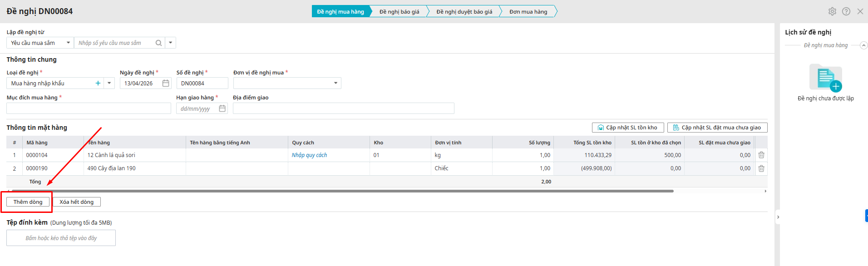
Task: Click the SL tồn ở kho đã chọn header
Action: (650, 143)
